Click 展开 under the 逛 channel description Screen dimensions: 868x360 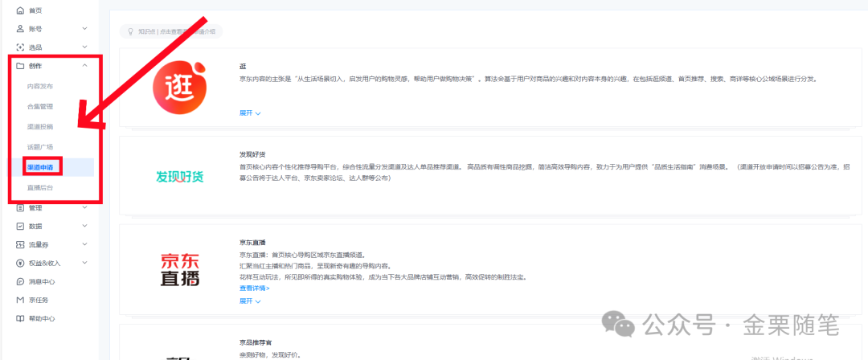(250, 113)
